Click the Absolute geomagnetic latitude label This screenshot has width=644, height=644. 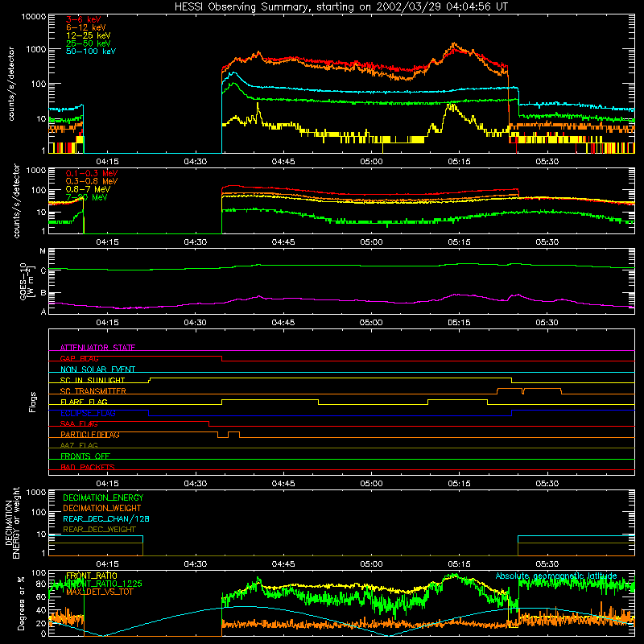coord(556,576)
